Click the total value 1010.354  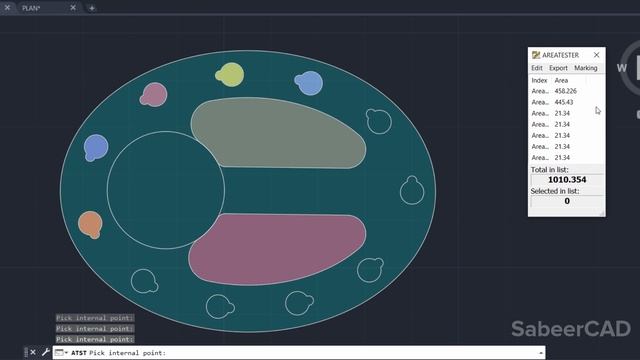pos(567,180)
